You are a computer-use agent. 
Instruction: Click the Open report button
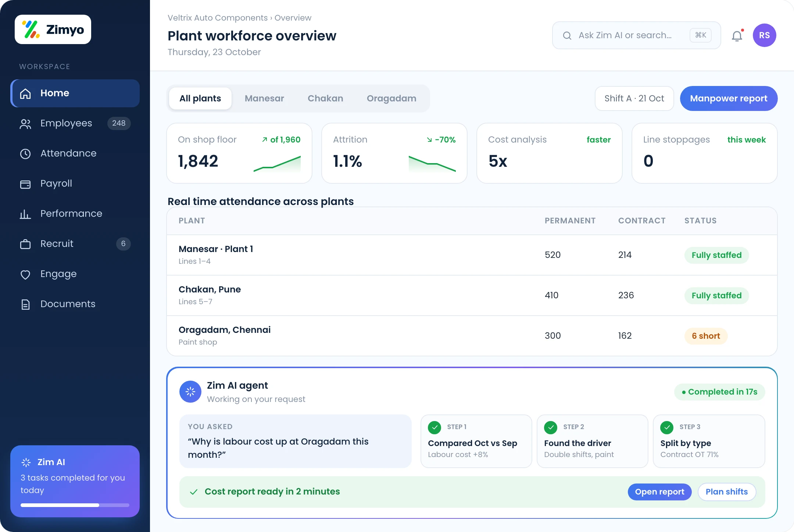pyautogui.click(x=660, y=492)
